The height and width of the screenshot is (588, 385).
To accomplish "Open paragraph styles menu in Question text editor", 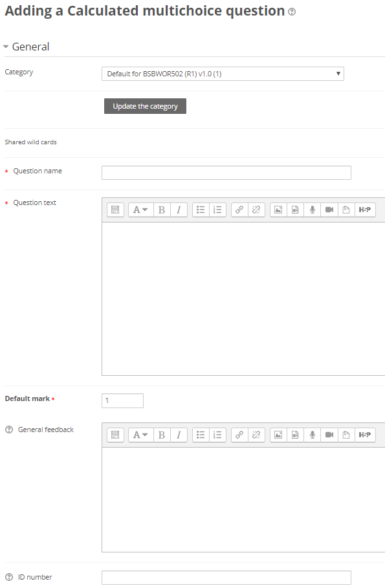I will (140, 210).
